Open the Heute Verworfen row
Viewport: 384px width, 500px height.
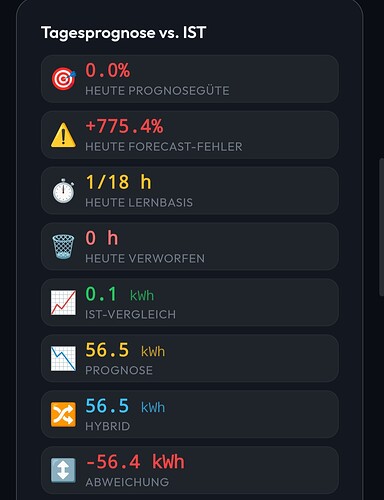(x=190, y=247)
